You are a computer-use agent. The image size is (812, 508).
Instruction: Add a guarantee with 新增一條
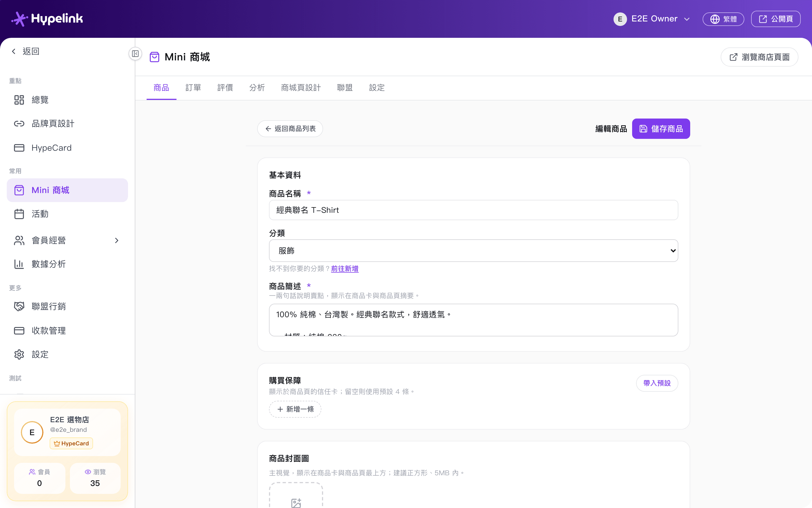(x=295, y=409)
